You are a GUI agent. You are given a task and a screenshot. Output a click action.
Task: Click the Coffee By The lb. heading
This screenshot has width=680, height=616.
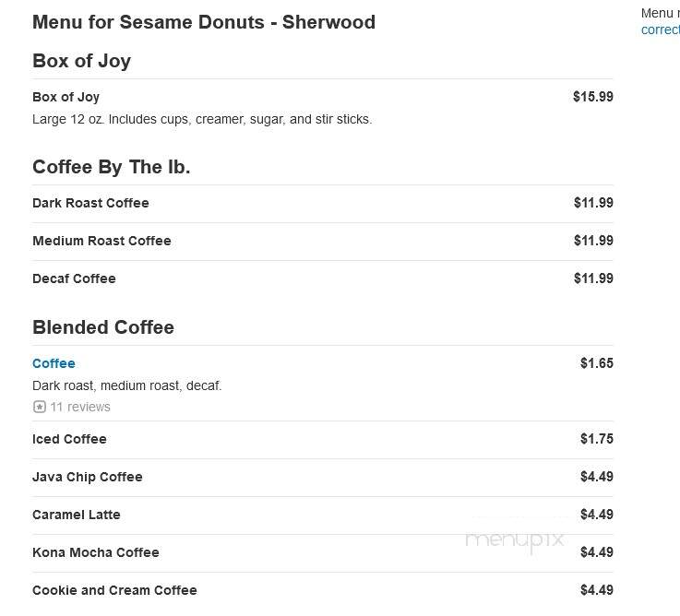click(112, 167)
